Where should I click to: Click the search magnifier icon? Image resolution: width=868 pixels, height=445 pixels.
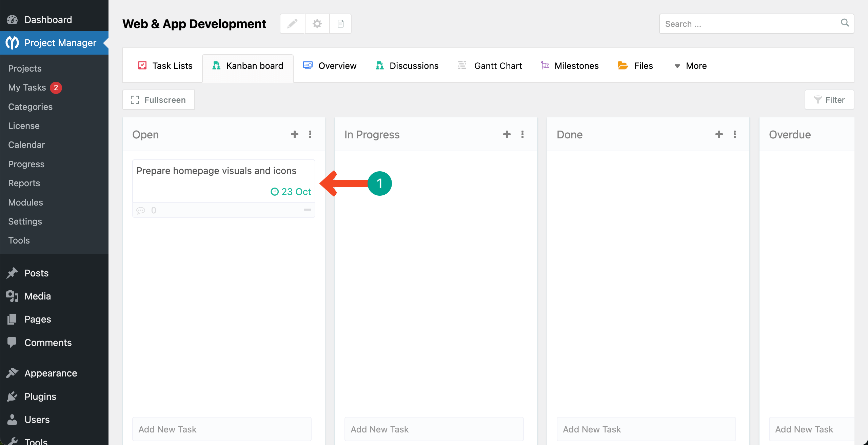click(845, 23)
